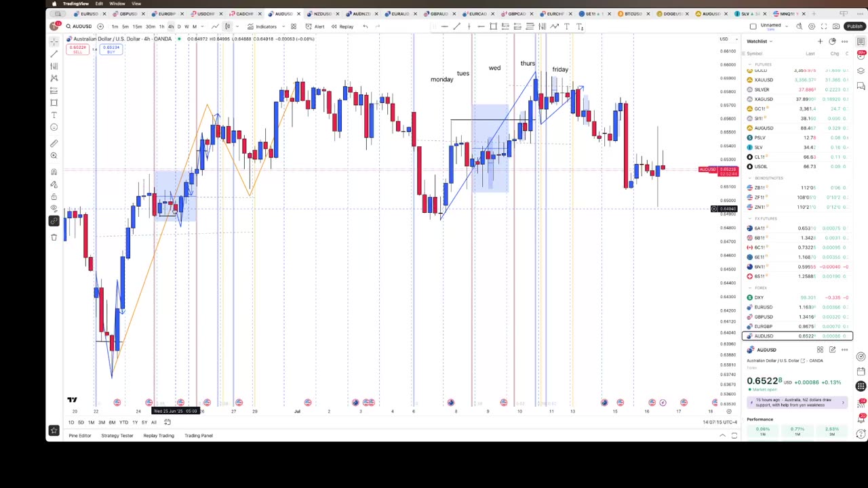
Task: Click the Publish button
Action: 854,26
